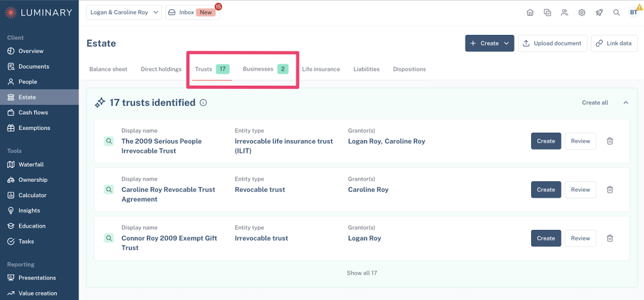
Task: Open settings gear in top bar
Action: (582, 12)
